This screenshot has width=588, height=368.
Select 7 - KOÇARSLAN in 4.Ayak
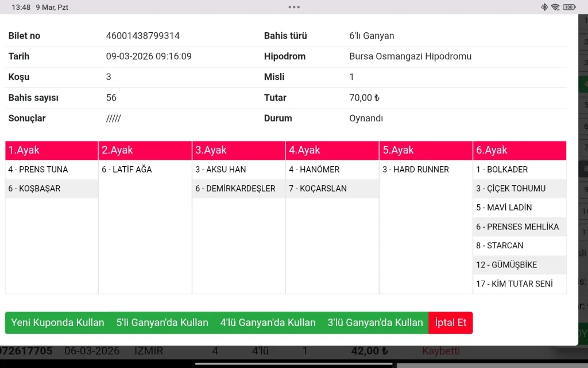pos(318,189)
